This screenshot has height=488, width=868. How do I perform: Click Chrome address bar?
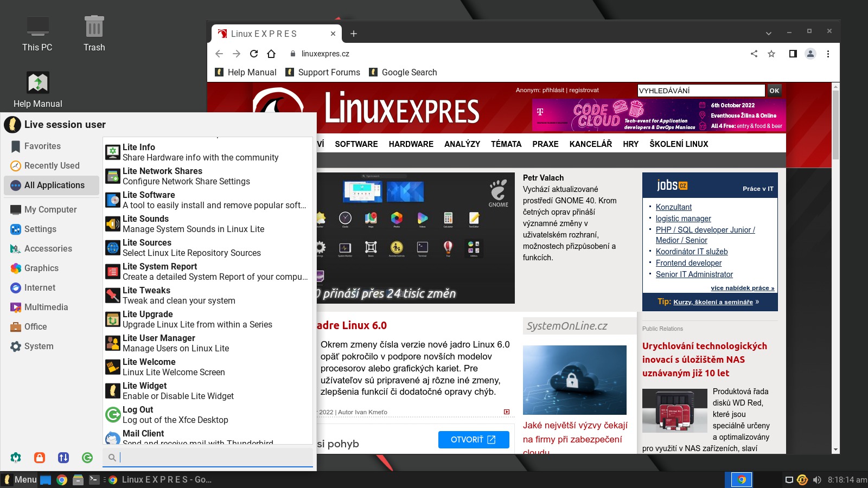[515, 54]
